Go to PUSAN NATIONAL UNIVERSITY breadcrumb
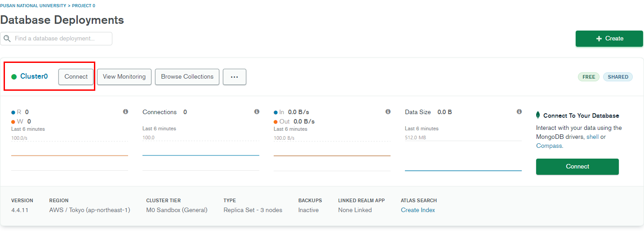Viewport: 644px width, 235px height. (x=33, y=6)
